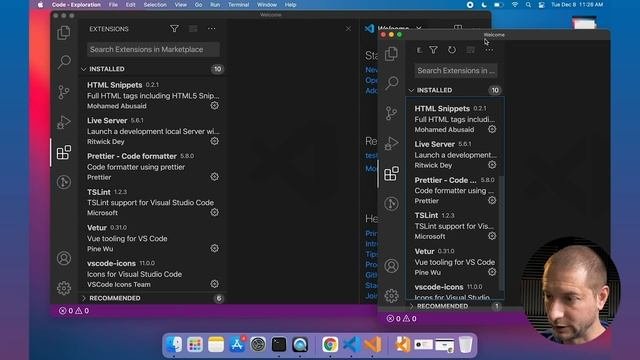640x360 pixels.
Task: Open Google Chrome from the Dock
Action: [330, 344]
